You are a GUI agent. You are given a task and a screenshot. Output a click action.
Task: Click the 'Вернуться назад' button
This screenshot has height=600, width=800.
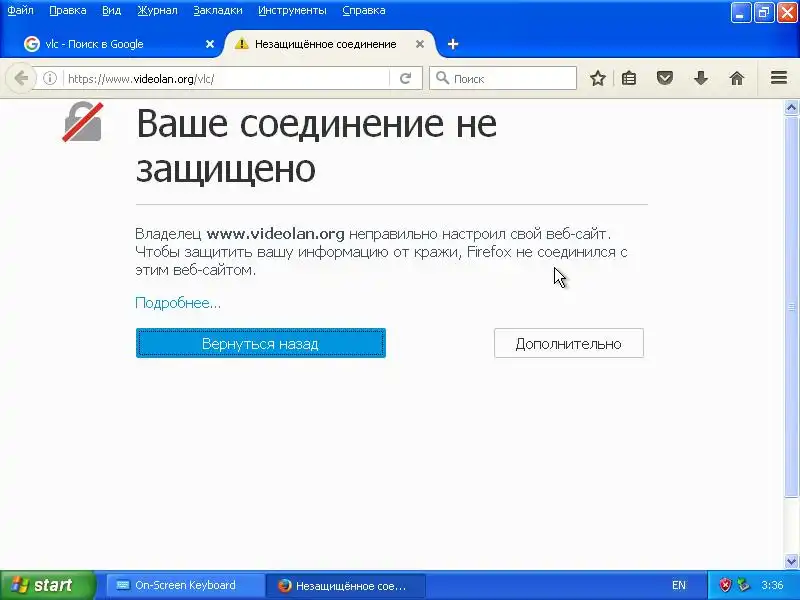tap(261, 343)
